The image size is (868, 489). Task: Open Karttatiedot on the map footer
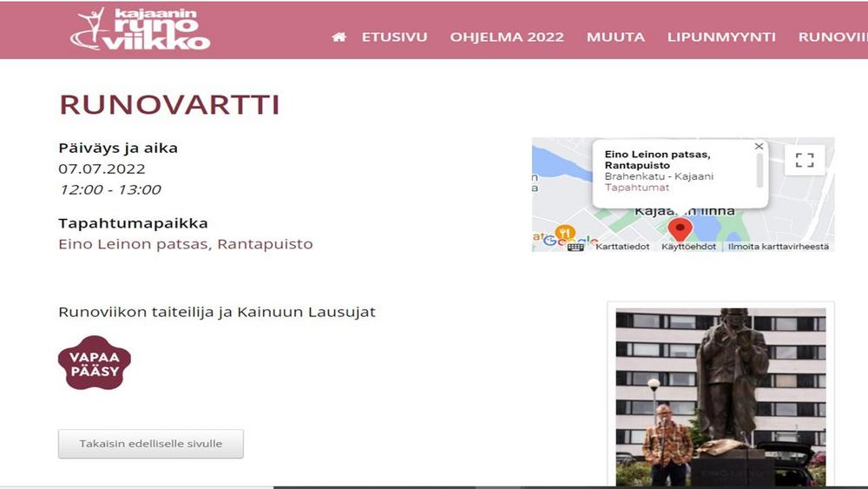[622, 247]
